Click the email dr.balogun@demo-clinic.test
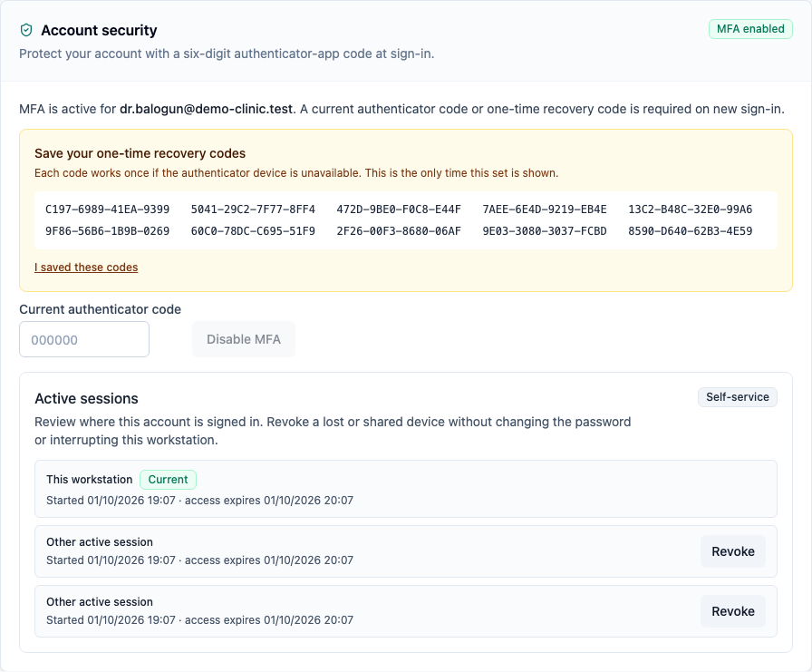This screenshot has width=812, height=672. tap(206, 110)
